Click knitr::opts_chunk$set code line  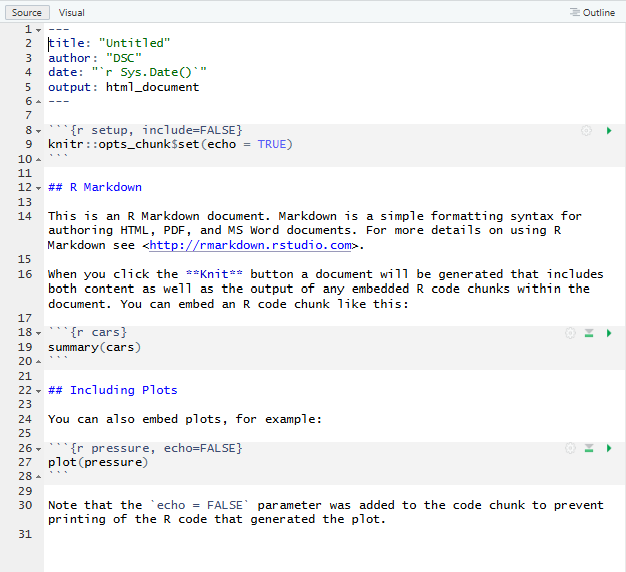tap(170, 144)
